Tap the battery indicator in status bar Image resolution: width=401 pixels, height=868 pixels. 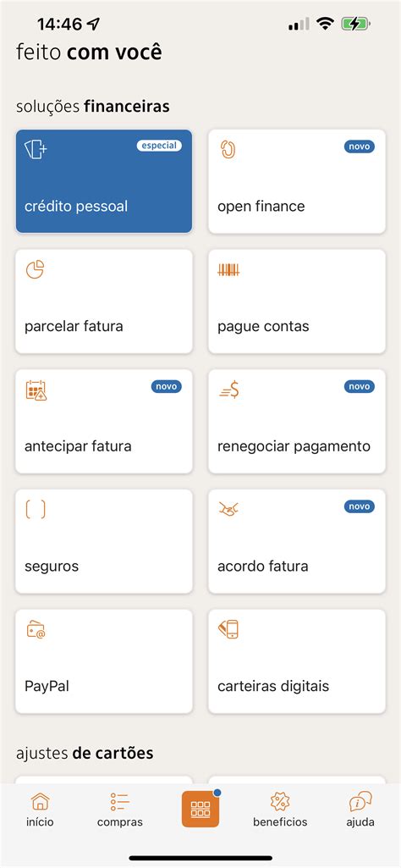click(x=355, y=24)
